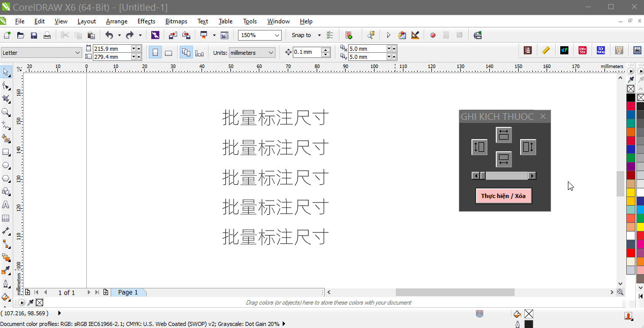Click the Thực hiện / Xóa button
The width and height of the screenshot is (644, 328).
pos(503,196)
